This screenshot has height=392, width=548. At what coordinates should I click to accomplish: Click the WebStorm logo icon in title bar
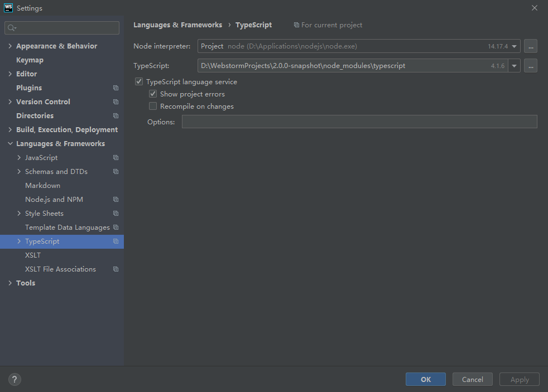[x=8, y=8]
